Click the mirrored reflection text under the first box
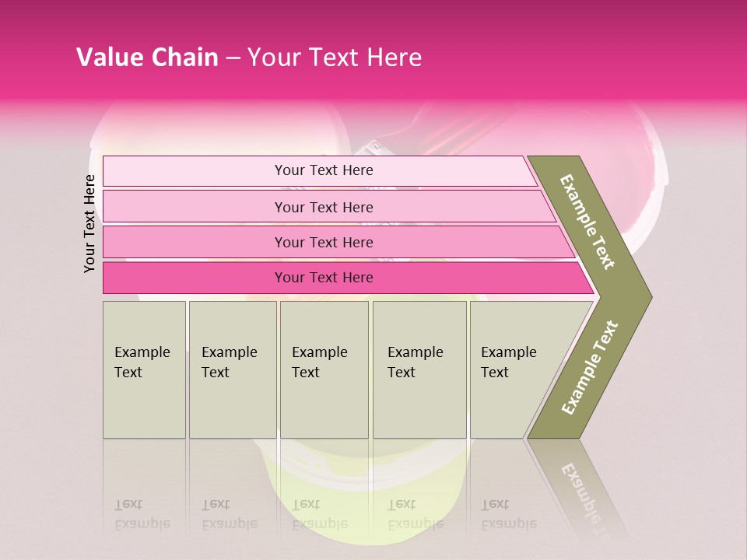 142,514
